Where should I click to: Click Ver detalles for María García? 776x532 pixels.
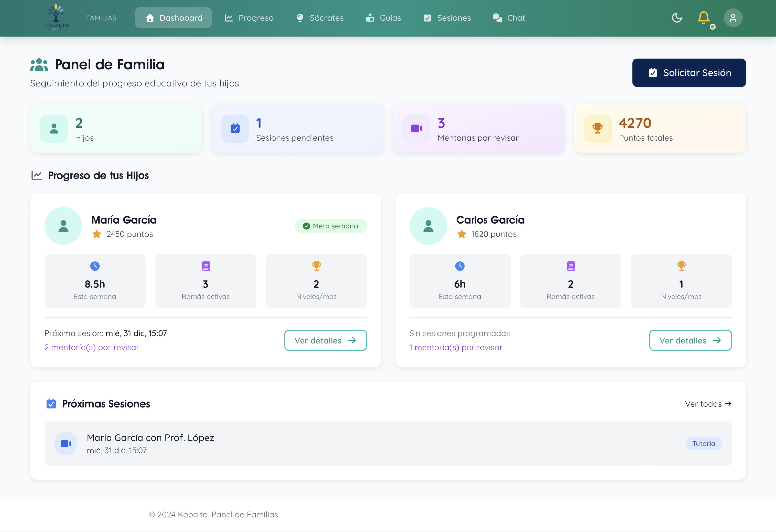click(325, 340)
